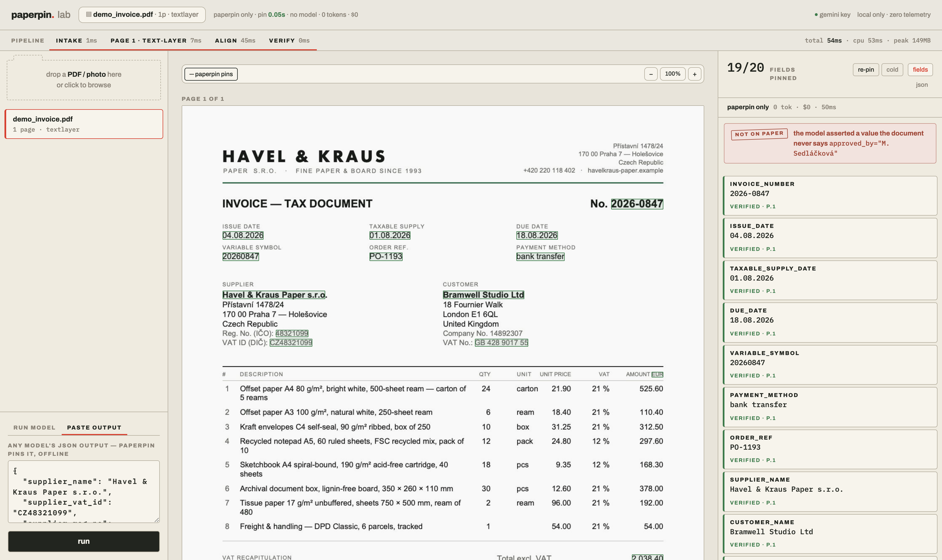Open the VERIFY pipeline stage
This screenshot has width=942, height=560.
(x=289, y=40)
